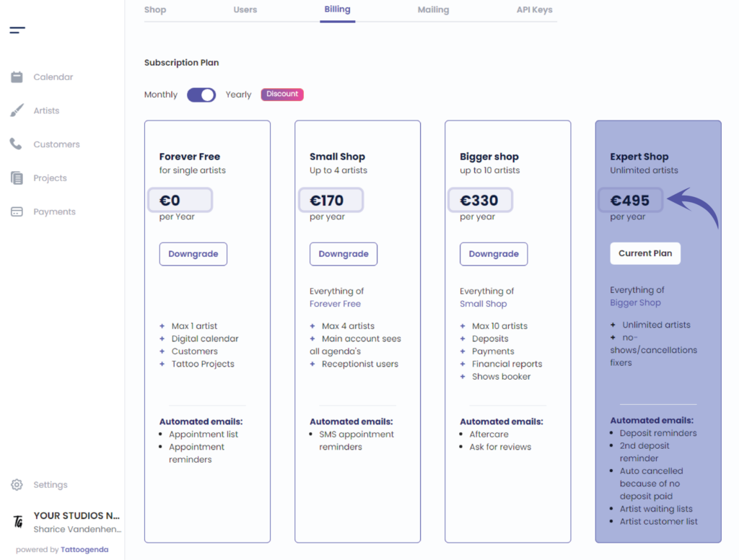The image size is (739, 560).
Task: Click the Monthly label
Action: click(161, 95)
